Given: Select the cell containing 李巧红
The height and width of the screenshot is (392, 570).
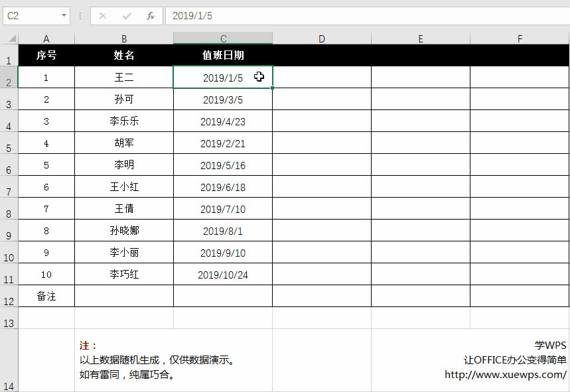Looking at the screenshot, I should tap(123, 274).
